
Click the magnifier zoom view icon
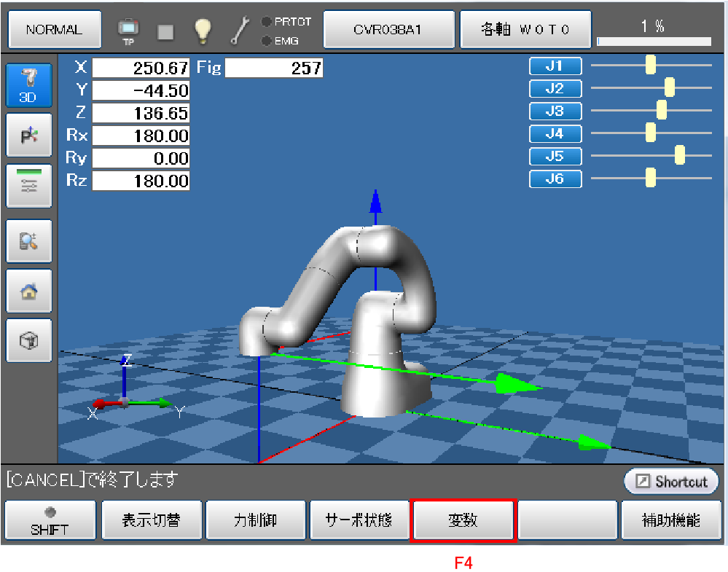coord(28,241)
